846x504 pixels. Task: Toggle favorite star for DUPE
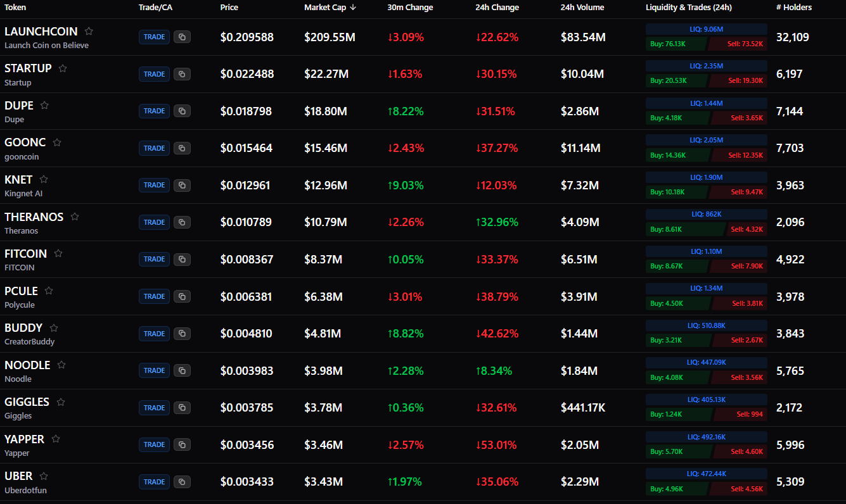point(44,105)
